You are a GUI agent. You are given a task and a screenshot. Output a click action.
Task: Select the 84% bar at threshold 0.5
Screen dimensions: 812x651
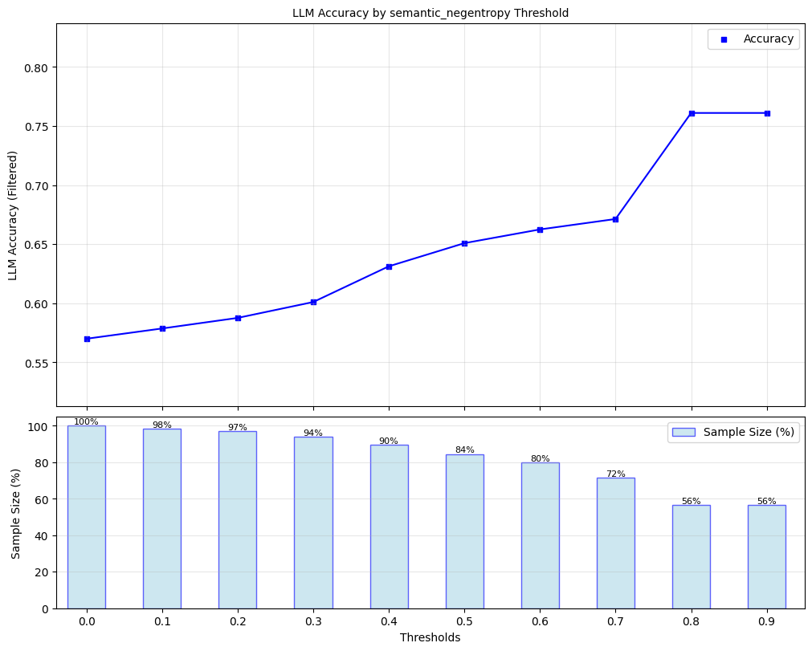pyautogui.click(x=464, y=531)
